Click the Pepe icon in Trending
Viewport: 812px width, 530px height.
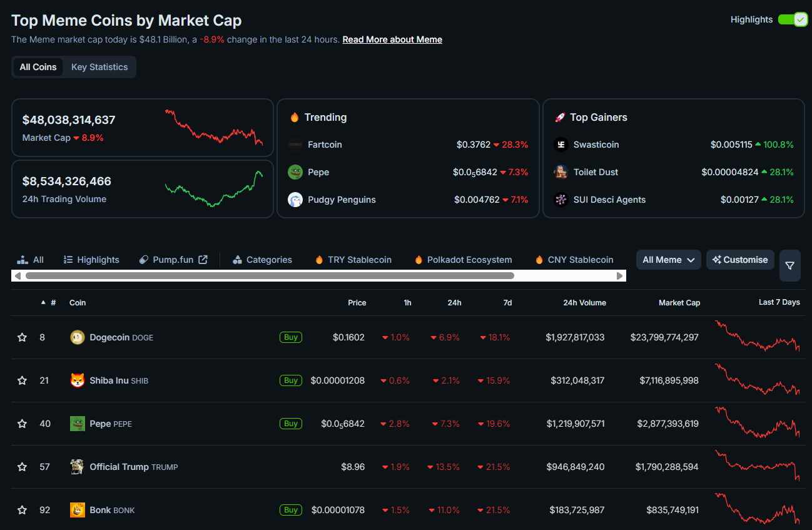coord(295,172)
